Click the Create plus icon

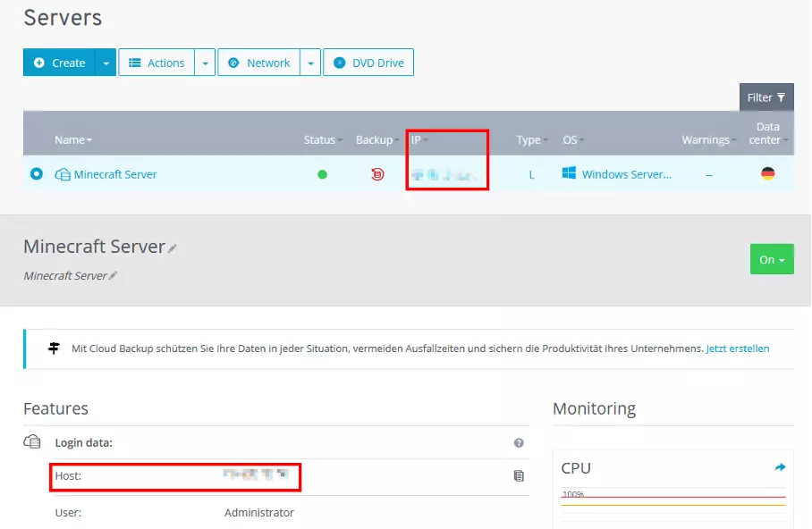pos(38,63)
